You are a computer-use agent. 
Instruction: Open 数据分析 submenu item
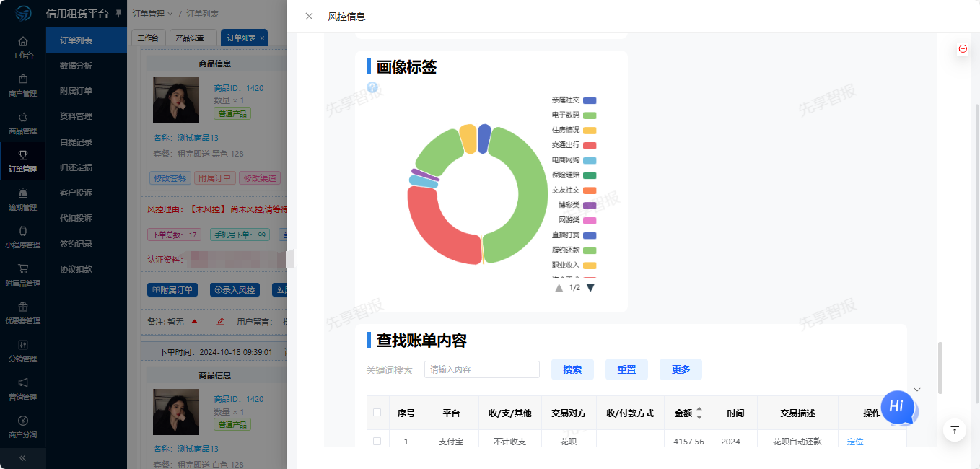click(76, 66)
